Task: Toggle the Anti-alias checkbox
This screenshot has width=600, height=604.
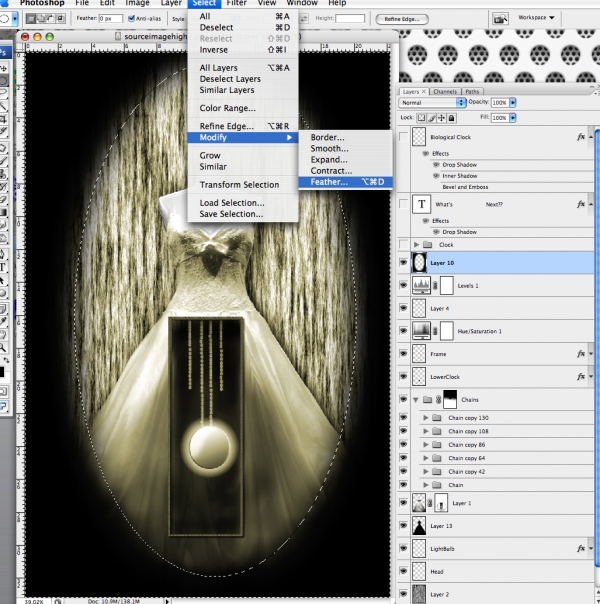Action: tap(131, 18)
